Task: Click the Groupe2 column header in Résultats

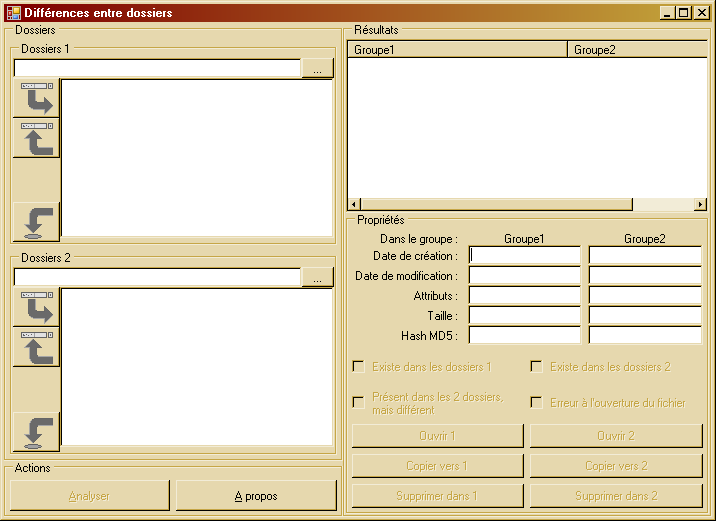Action: pyautogui.click(x=637, y=49)
